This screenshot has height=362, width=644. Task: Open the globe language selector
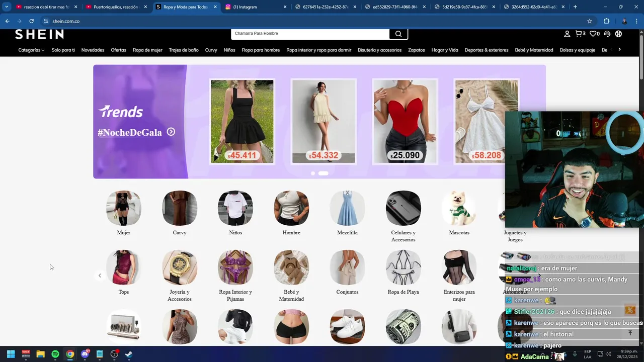pyautogui.click(x=618, y=34)
